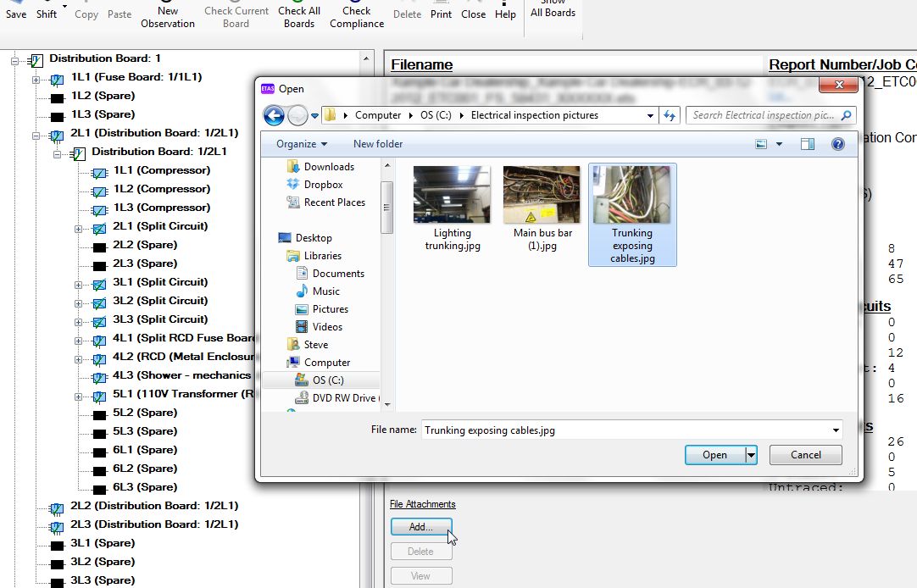Select Computer in the navigation pane
The width and height of the screenshot is (917, 588).
point(327,363)
